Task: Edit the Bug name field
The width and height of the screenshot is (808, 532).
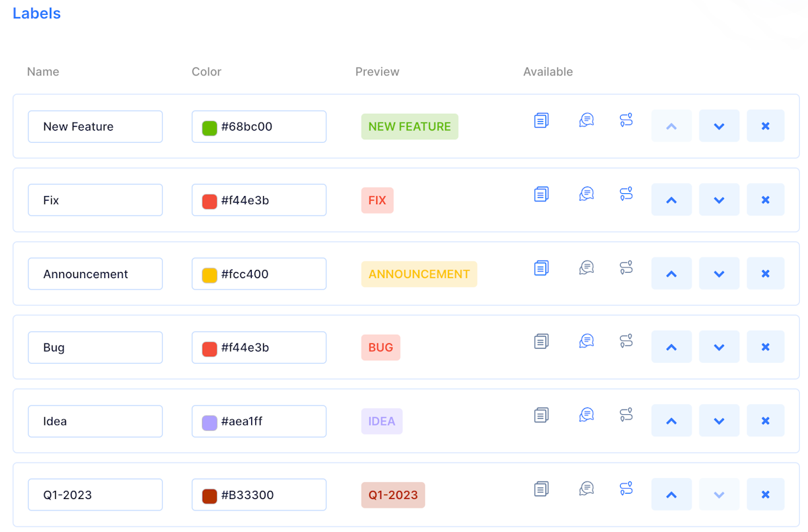Action: [x=95, y=347]
